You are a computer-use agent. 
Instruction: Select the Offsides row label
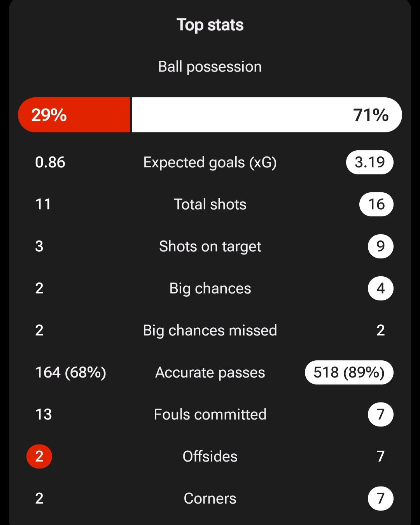pos(210,457)
